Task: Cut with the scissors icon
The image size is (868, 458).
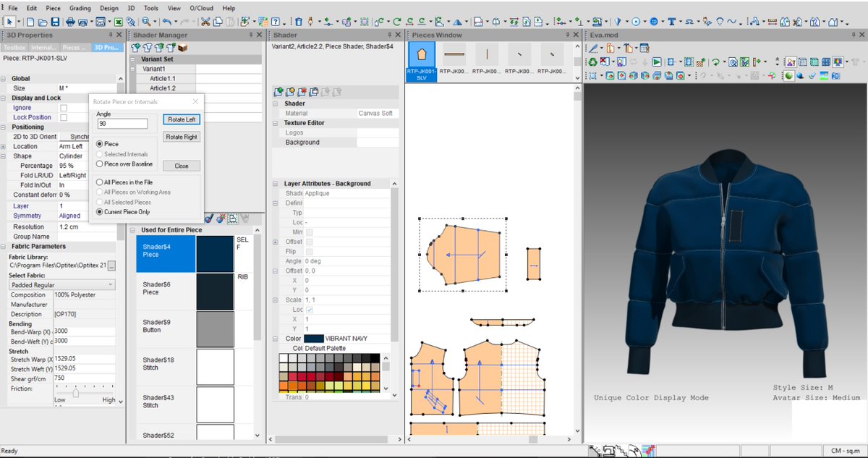Action: click(x=205, y=22)
